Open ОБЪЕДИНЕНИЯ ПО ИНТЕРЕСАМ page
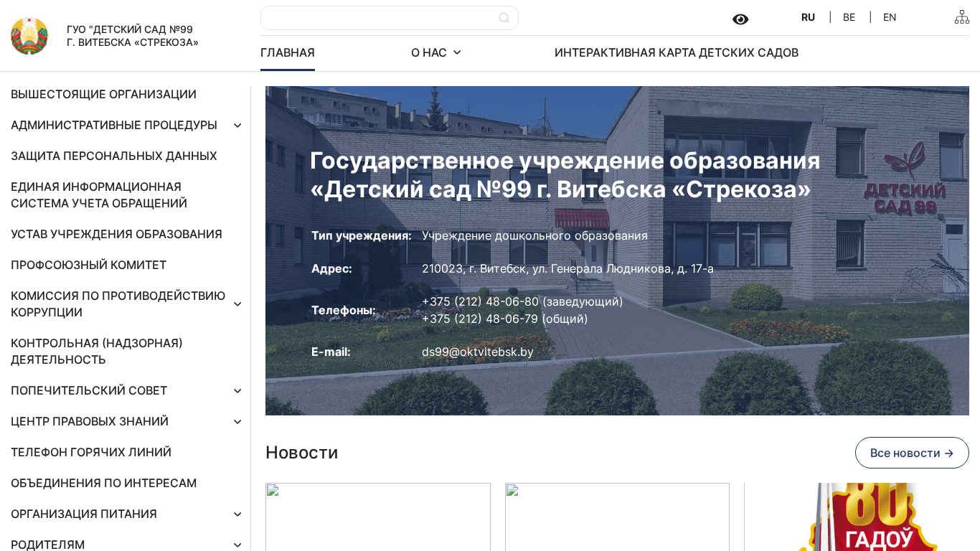Image resolution: width=980 pixels, height=551 pixels. click(103, 483)
